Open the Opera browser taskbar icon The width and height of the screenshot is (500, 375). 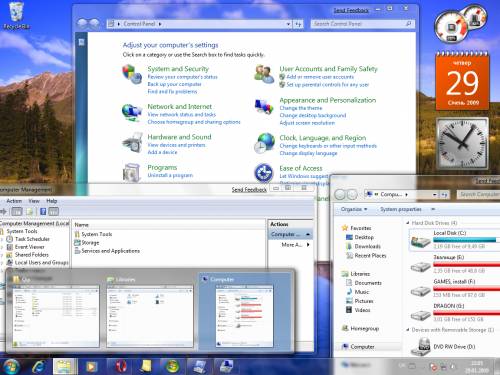click(121, 366)
